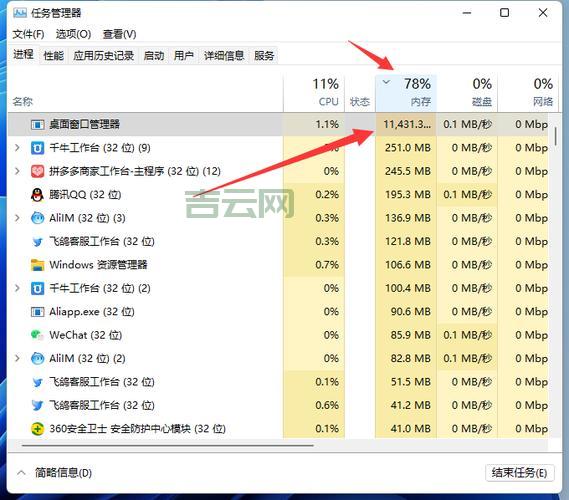Click the 结束任务(E) button
This screenshot has height=500, width=569.
[x=519, y=473]
